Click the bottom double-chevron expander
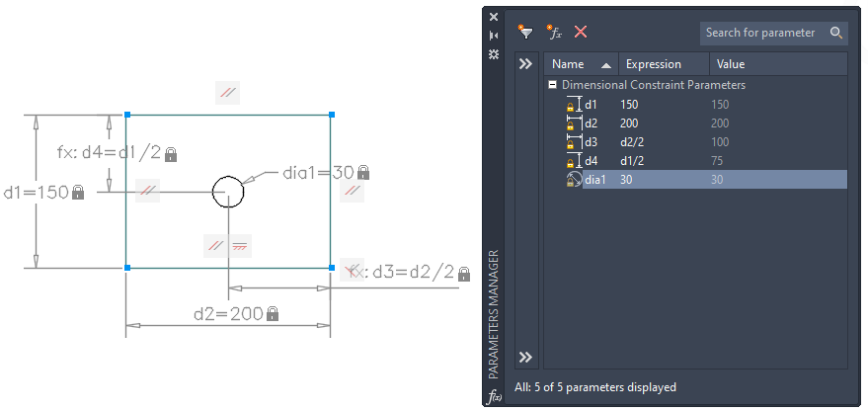This screenshot has width=868, height=411. pyautogui.click(x=525, y=357)
